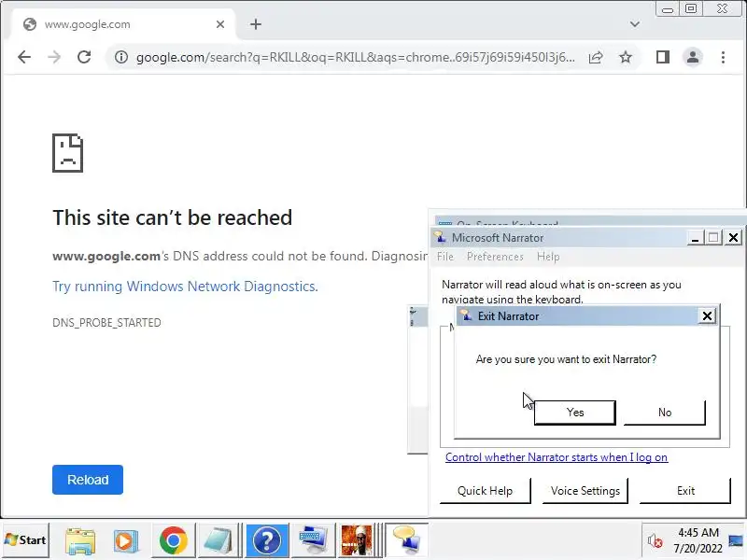Open the Windows Start menu
747x560 pixels.
pos(25,540)
